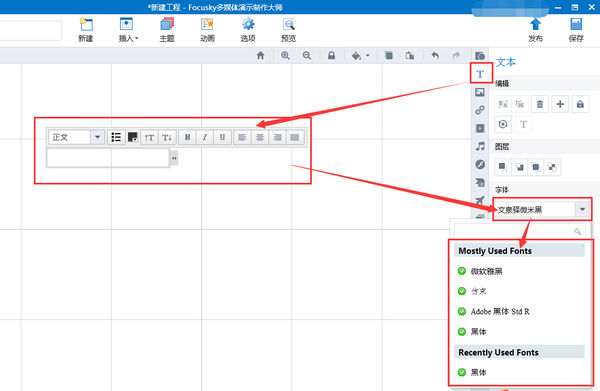Viewport: 600px width, 391px height.
Task: Decrease font size with T↓ button
Action: pyautogui.click(x=167, y=137)
